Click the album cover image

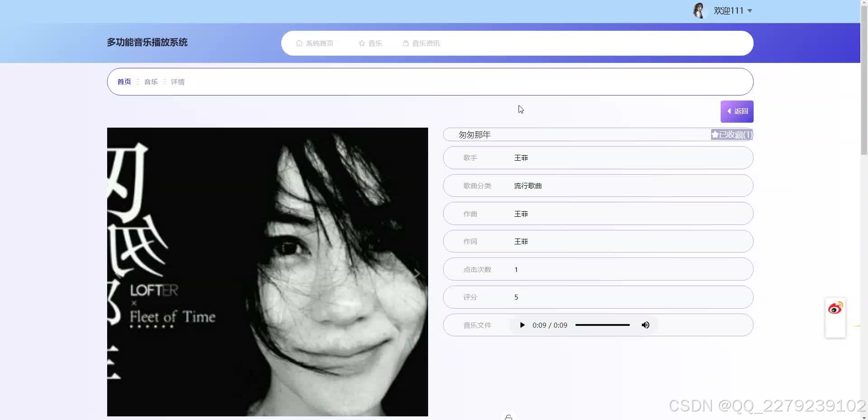pyautogui.click(x=268, y=272)
